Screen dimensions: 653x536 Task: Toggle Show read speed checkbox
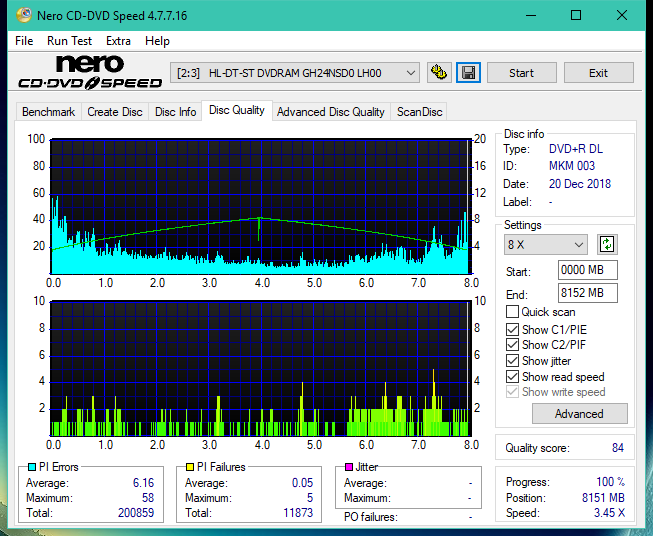[512, 376]
